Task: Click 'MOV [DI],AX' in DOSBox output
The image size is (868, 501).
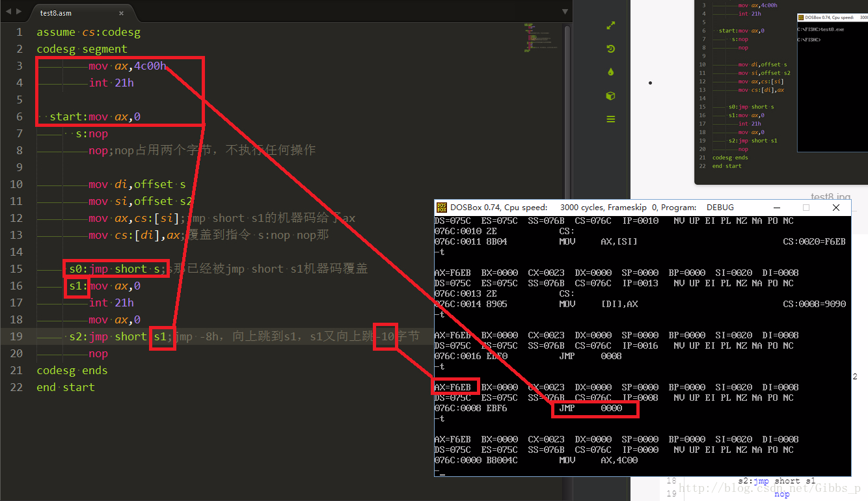Action: [x=598, y=304]
